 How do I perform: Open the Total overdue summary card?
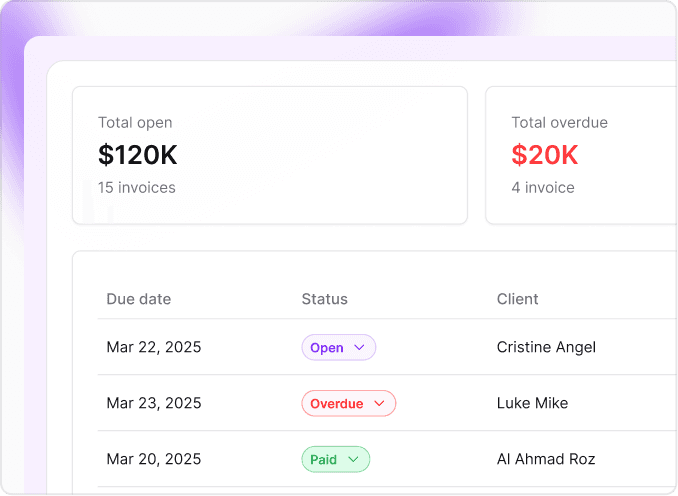(580, 155)
